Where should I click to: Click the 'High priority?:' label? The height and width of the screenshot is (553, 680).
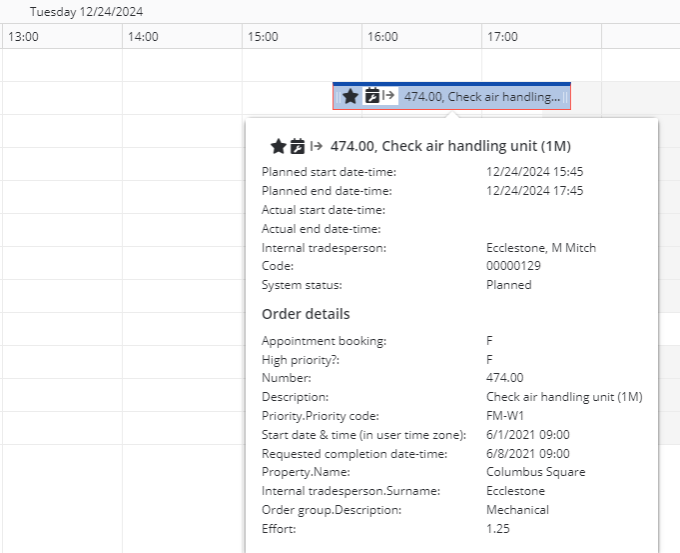point(301,360)
